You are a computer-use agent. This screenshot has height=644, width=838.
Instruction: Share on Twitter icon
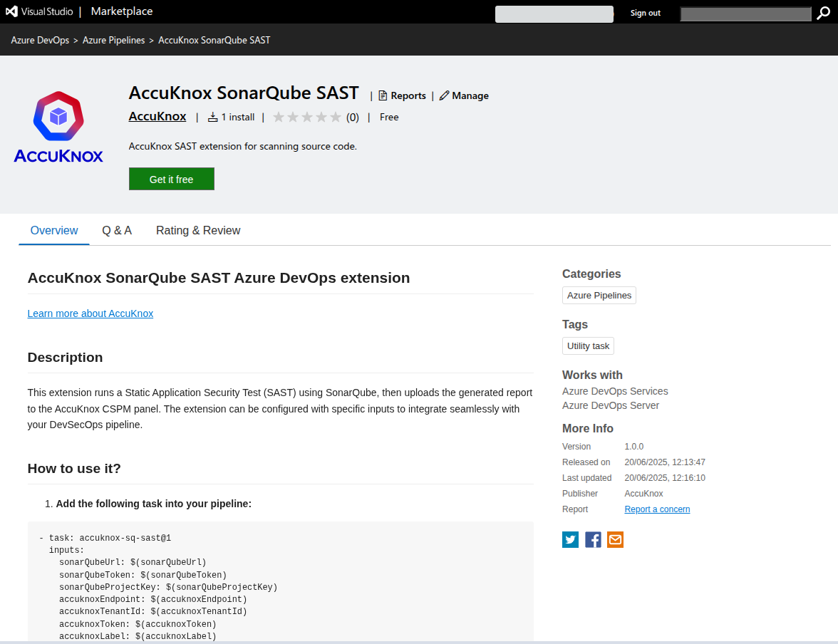(x=570, y=539)
